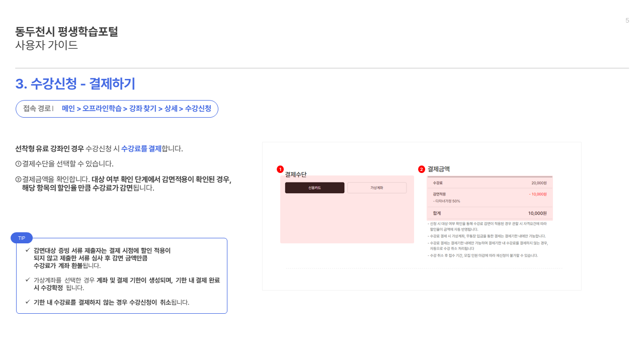Screen dimensions: 644x362
Task: Click the blue 수강료를 결제 highlighted text
Action: tap(141, 149)
